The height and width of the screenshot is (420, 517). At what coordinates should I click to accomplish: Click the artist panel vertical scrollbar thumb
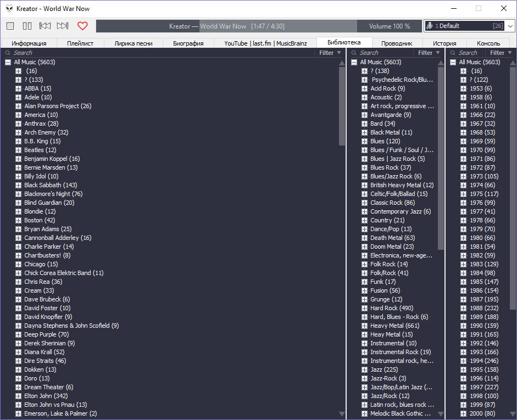342,106
